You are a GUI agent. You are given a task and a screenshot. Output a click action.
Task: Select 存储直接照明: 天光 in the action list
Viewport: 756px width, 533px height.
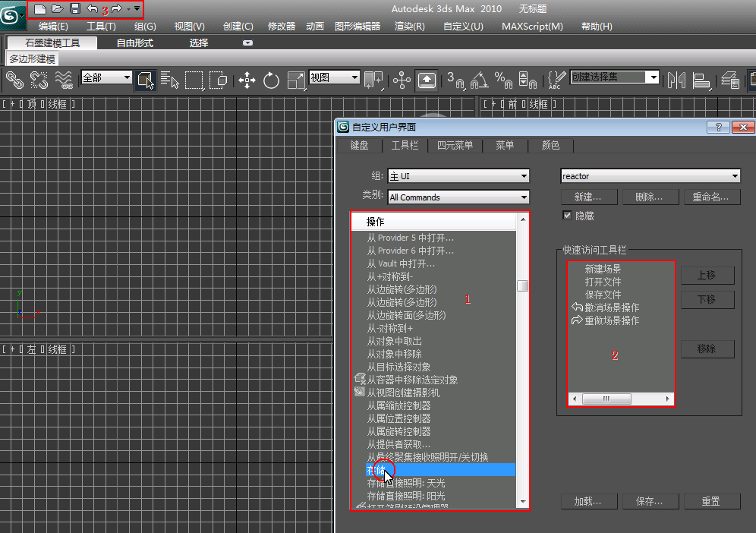pyautogui.click(x=406, y=483)
